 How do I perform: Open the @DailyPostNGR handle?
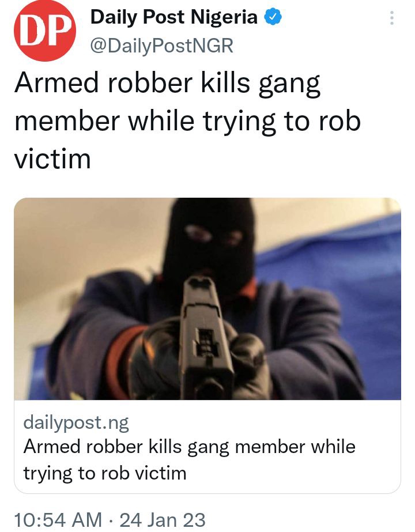161,46
